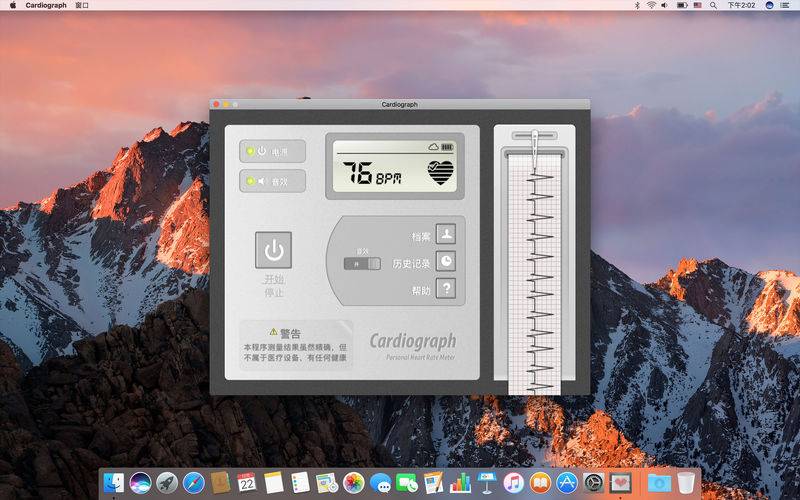Open Pages from the dock

point(433,482)
